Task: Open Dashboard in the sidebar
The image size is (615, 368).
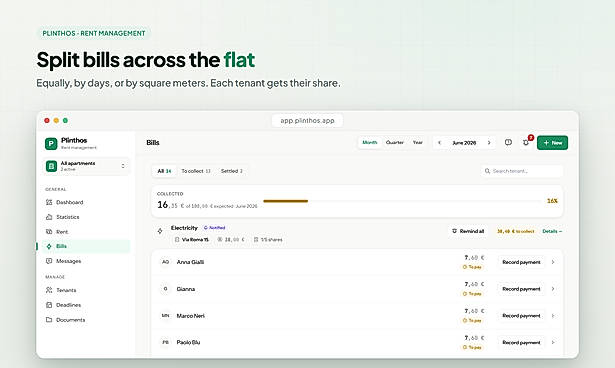Action: (86, 202)
